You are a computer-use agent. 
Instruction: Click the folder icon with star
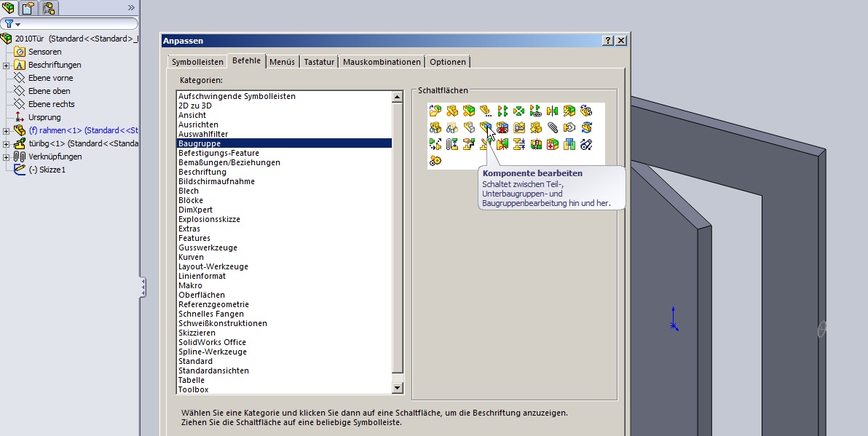coord(519,128)
